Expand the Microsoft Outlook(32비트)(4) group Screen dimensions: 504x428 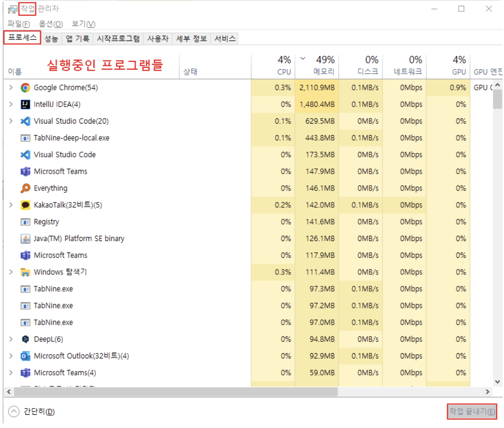coord(11,356)
